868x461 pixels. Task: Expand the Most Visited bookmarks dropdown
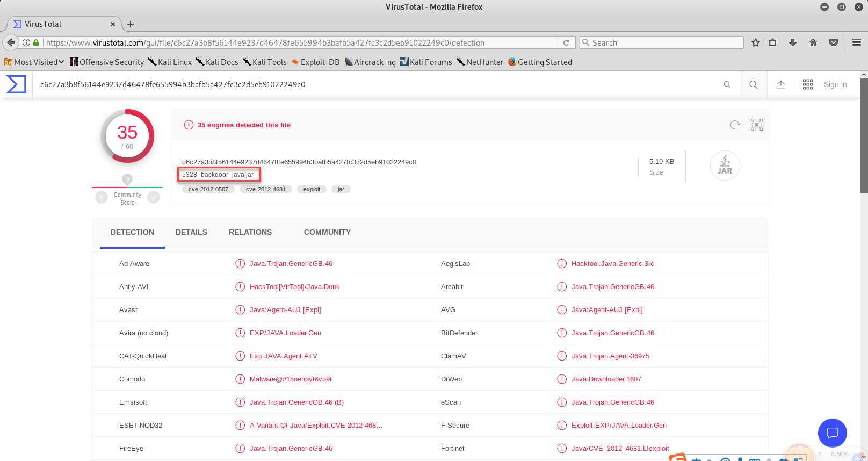[x=34, y=62]
